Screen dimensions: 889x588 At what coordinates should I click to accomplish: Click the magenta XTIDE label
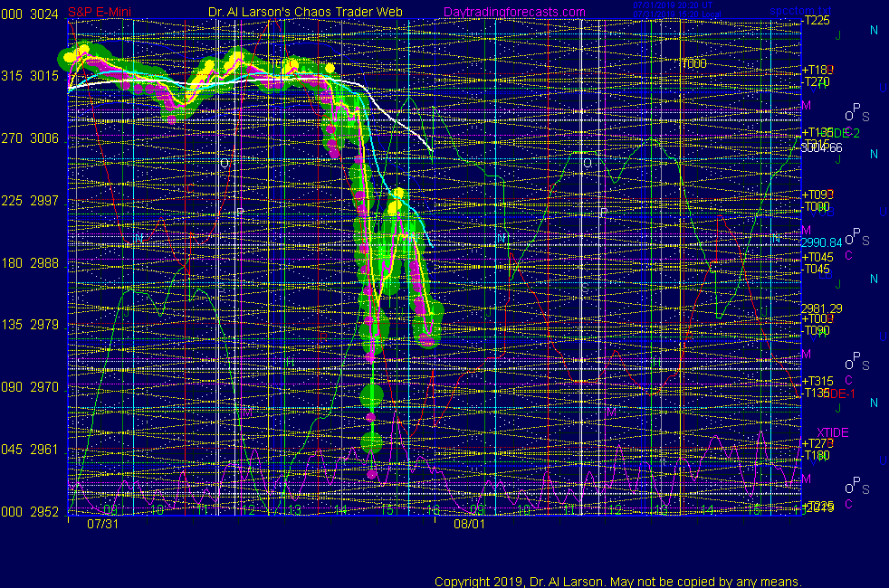[832, 432]
